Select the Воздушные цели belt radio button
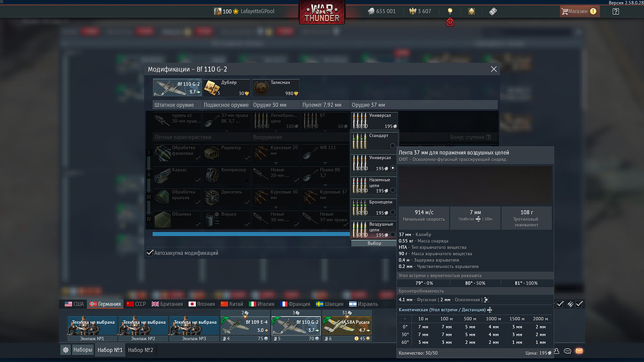 393,234
